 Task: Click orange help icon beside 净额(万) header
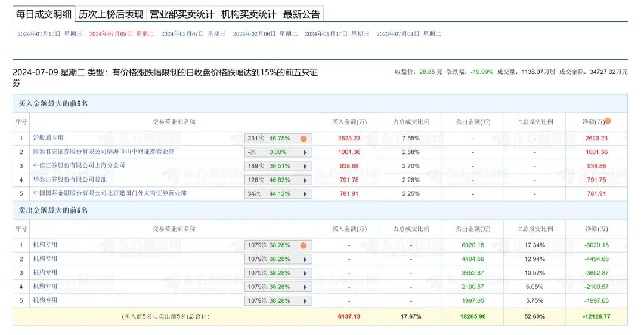pyautogui.click(x=608, y=121)
